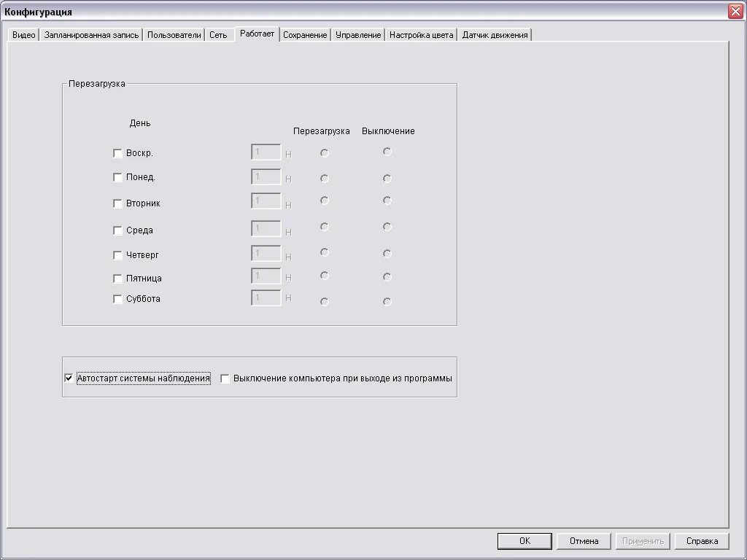This screenshot has width=747, height=560.
Task: Select Выключение radio for Воскр.
Action: [387, 152]
